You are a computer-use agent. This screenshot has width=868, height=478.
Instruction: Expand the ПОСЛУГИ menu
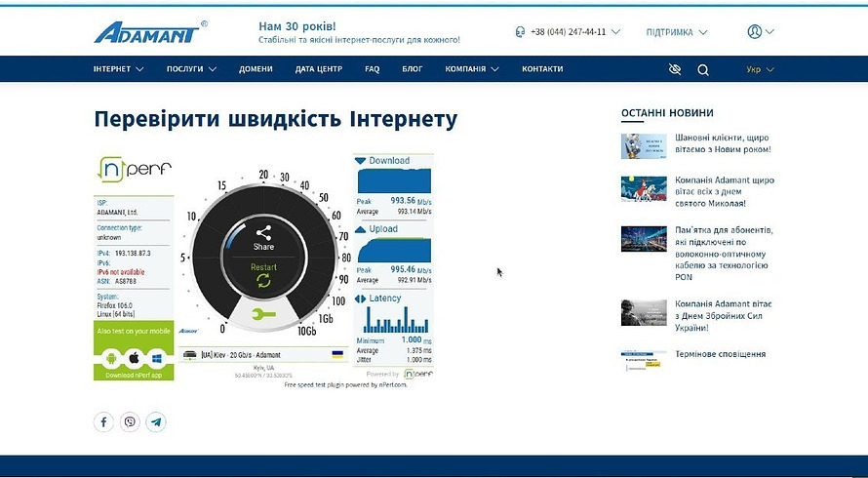click(191, 69)
